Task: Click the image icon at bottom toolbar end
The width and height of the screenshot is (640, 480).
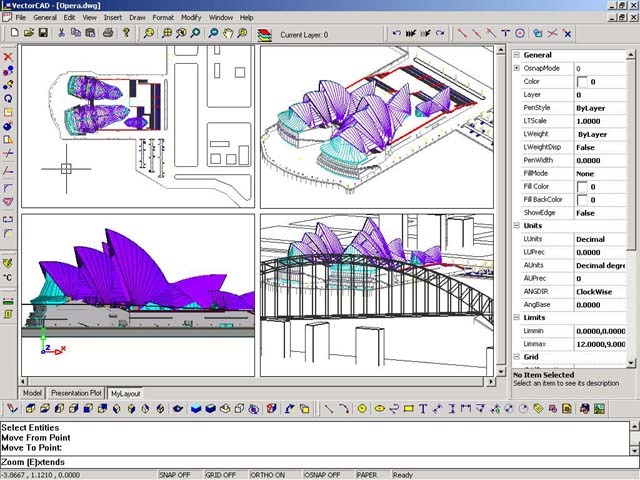Action: (599, 409)
